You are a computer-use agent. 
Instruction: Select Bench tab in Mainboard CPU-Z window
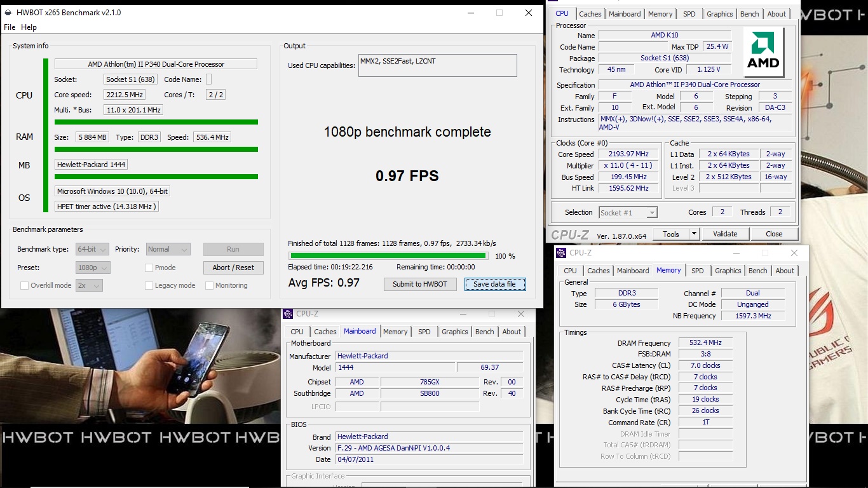click(x=485, y=332)
